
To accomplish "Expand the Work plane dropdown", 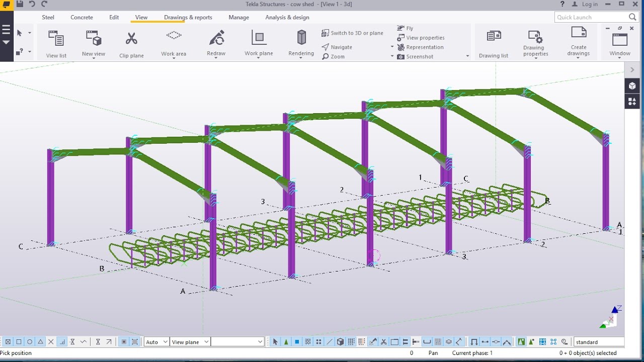I will (259, 57).
